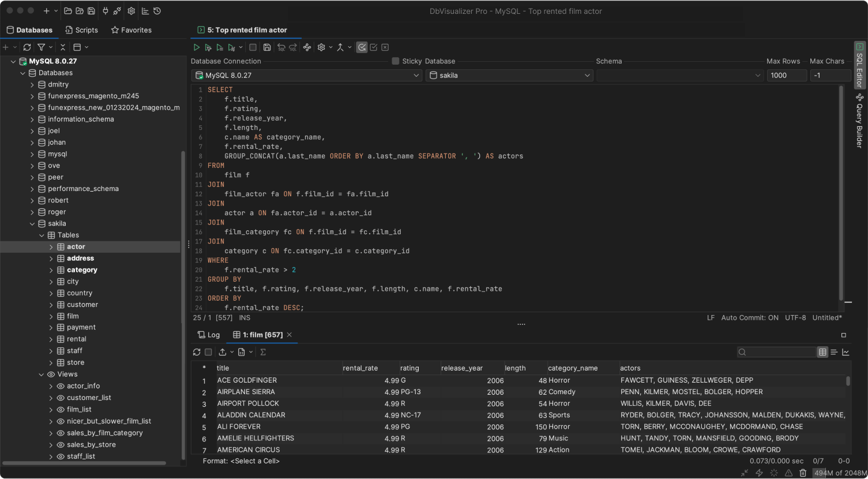Open the Database Connection dropdown

coord(307,76)
